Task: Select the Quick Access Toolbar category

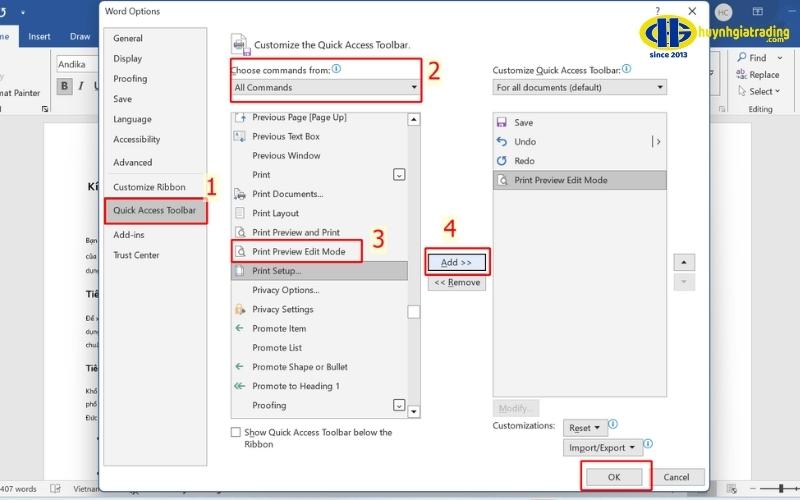Action: click(x=155, y=210)
